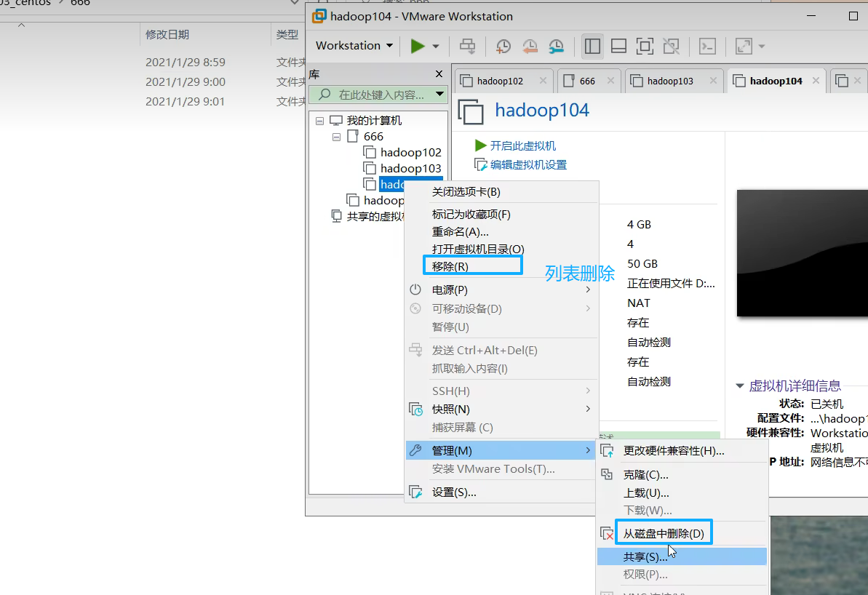Collapse the 666 folder node
This screenshot has width=868, height=595.
[336, 137]
